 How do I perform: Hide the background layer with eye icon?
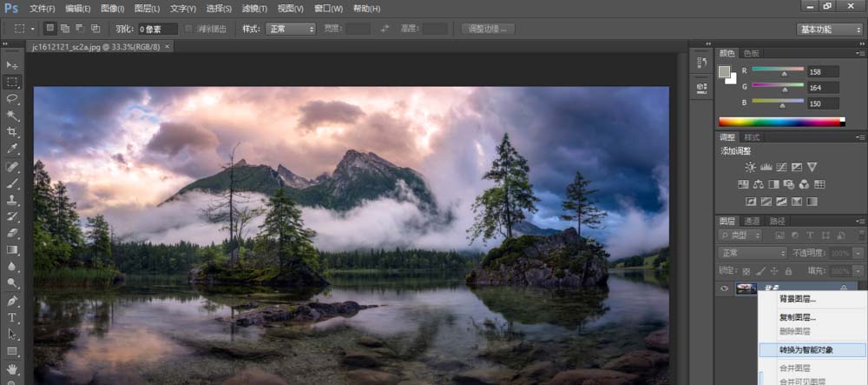click(725, 289)
